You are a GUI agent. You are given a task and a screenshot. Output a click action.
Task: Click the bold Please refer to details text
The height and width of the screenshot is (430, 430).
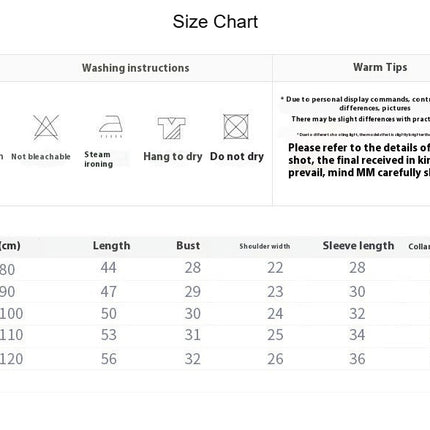point(359,160)
